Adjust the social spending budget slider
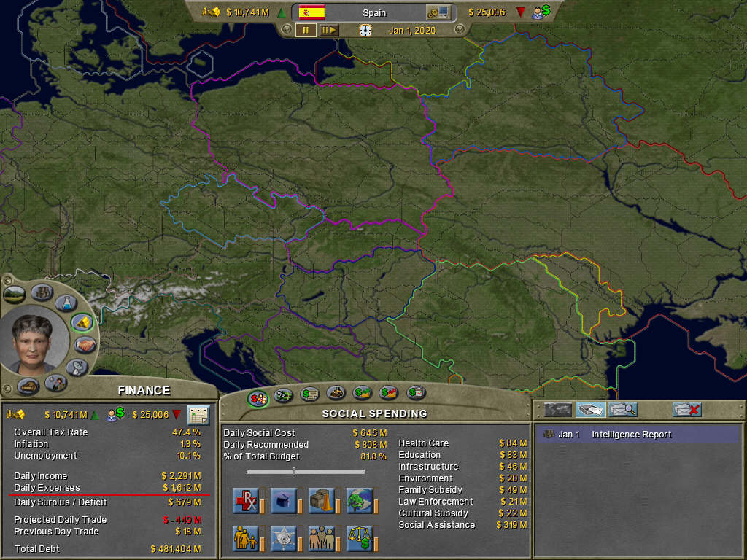 coord(293,472)
